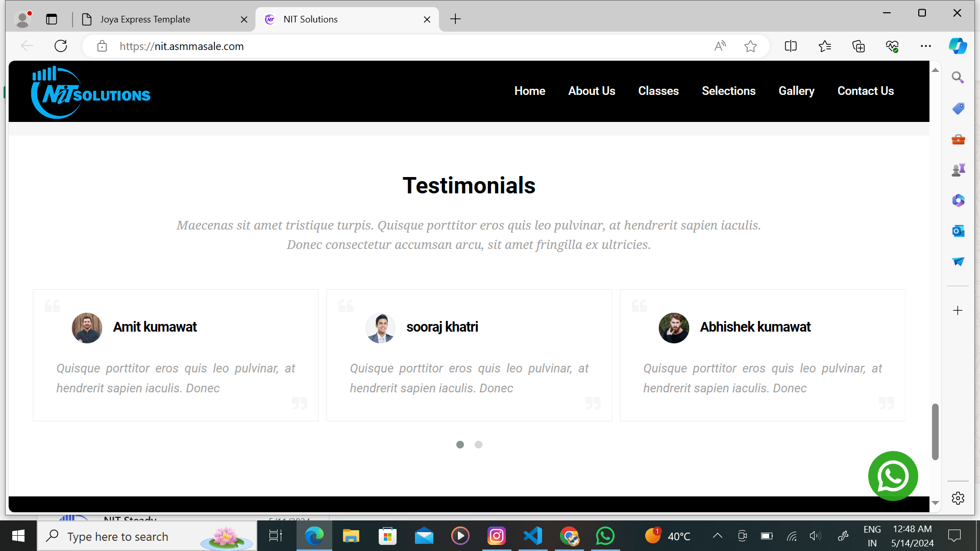Image resolution: width=980 pixels, height=551 pixels.
Task: Click the NIT Solutions logo
Action: tap(91, 93)
